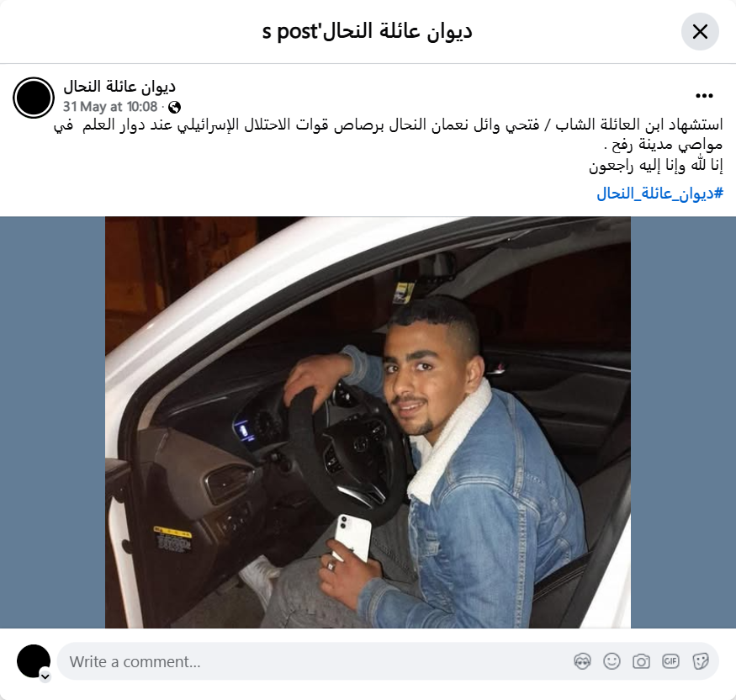The width and height of the screenshot is (736, 700).
Task: Open the GIF picker in comment box
Action: point(670,661)
